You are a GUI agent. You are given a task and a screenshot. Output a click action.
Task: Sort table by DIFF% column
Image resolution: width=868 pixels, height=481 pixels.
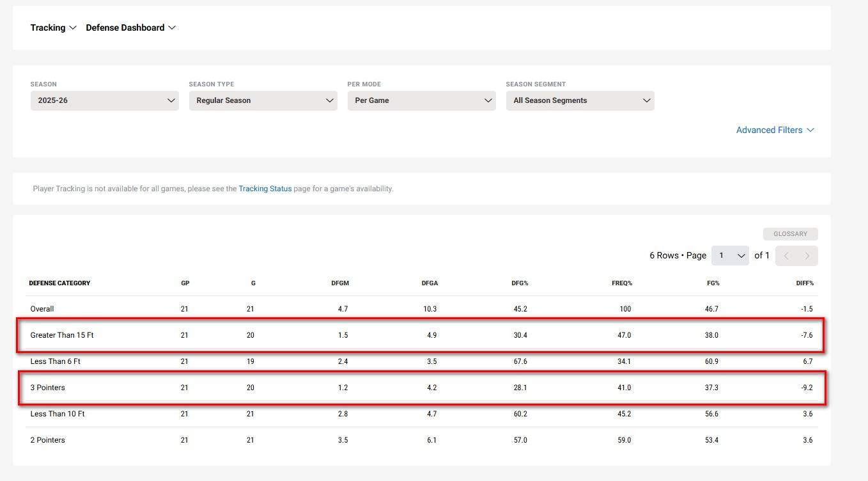pyautogui.click(x=805, y=283)
